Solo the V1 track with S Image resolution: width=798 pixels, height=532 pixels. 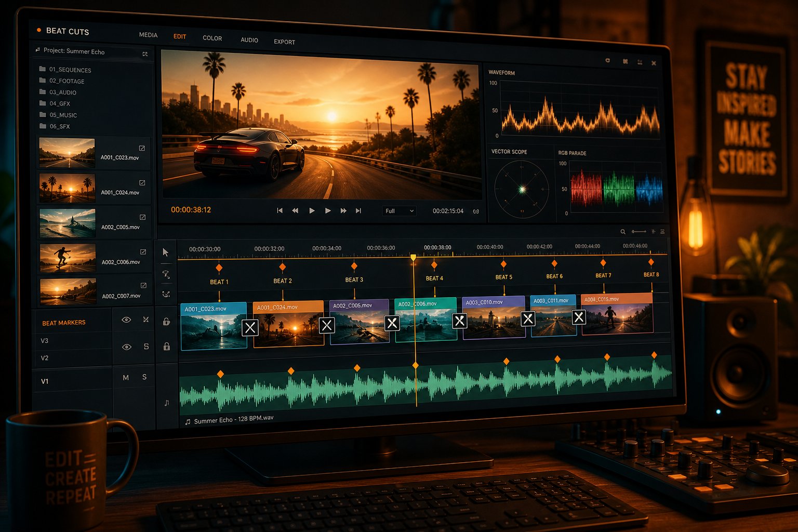[x=144, y=377]
